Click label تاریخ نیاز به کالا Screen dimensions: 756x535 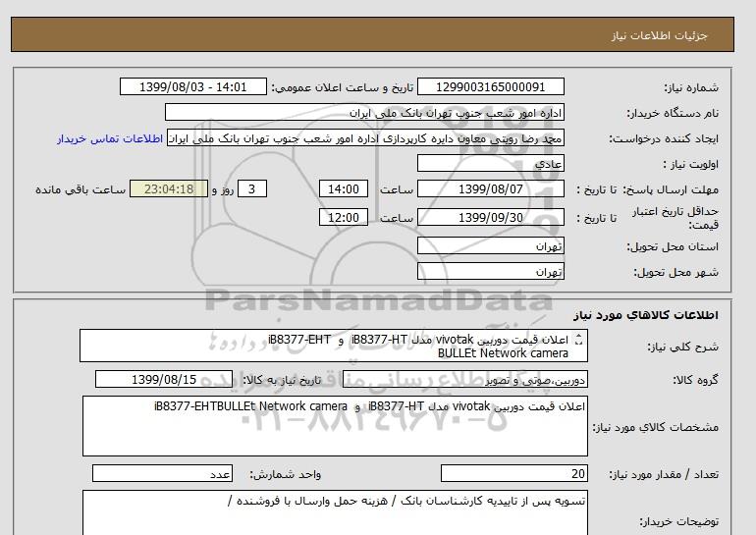coord(282,380)
